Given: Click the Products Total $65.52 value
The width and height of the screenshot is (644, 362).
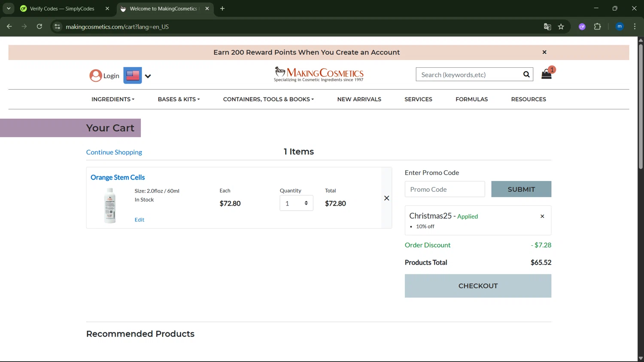Looking at the screenshot, I should 541,262.
